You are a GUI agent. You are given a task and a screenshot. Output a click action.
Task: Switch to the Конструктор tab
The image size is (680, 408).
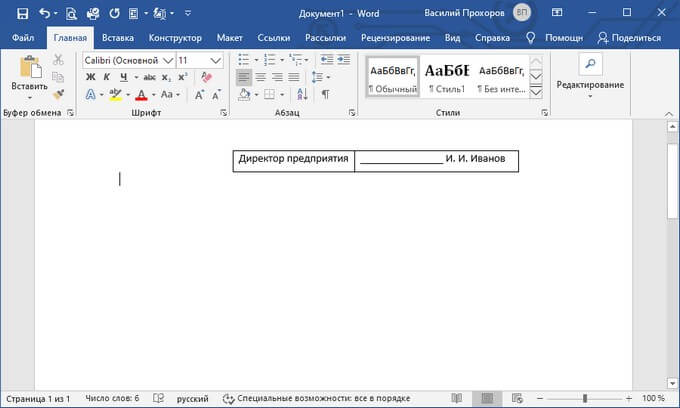click(x=175, y=38)
